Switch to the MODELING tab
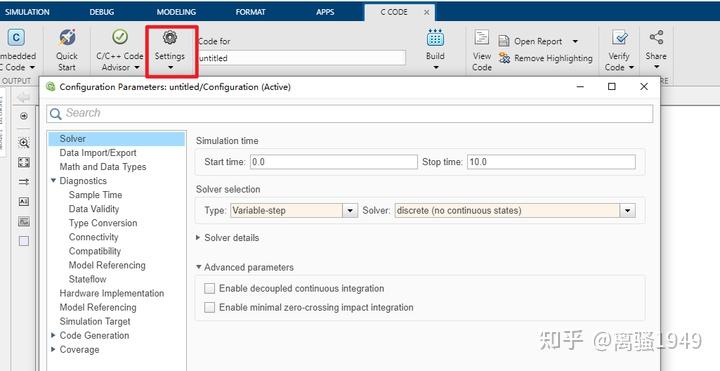Screen dimensions: 720x371 (176, 12)
